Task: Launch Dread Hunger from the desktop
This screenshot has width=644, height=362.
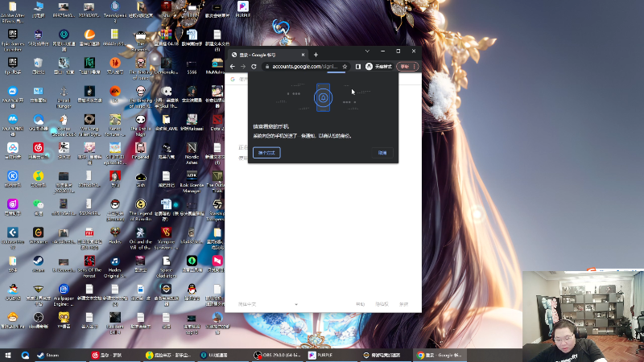Action: (x=64, y=97)
